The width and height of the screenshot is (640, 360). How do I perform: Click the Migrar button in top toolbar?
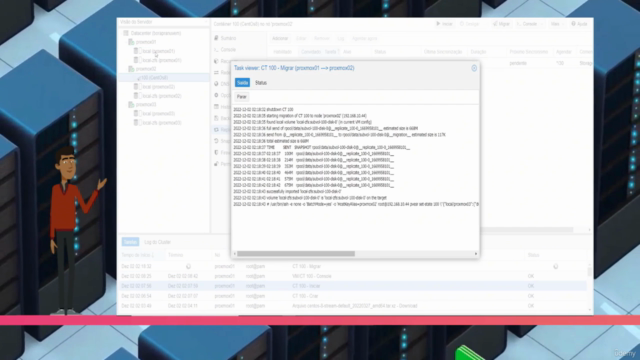[501, 24]
